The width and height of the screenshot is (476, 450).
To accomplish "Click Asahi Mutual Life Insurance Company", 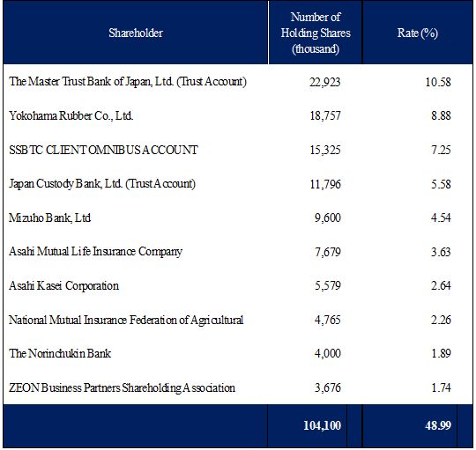I will point(95,252).
